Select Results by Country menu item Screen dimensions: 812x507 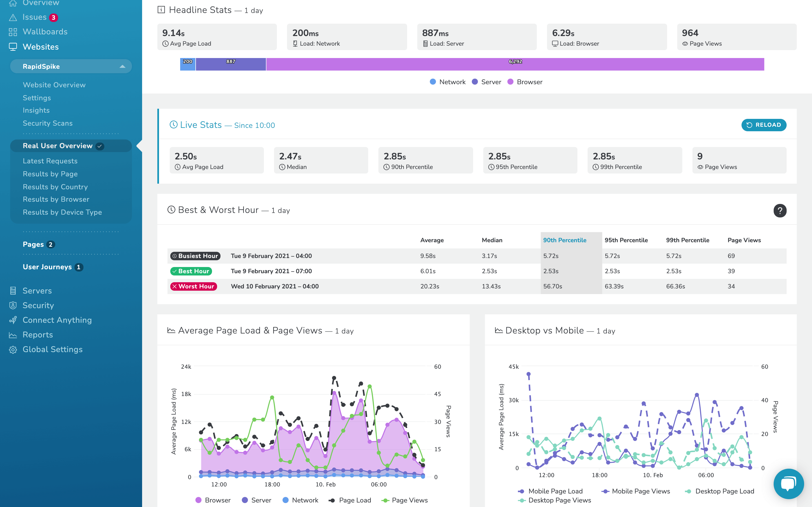[55, 186]
